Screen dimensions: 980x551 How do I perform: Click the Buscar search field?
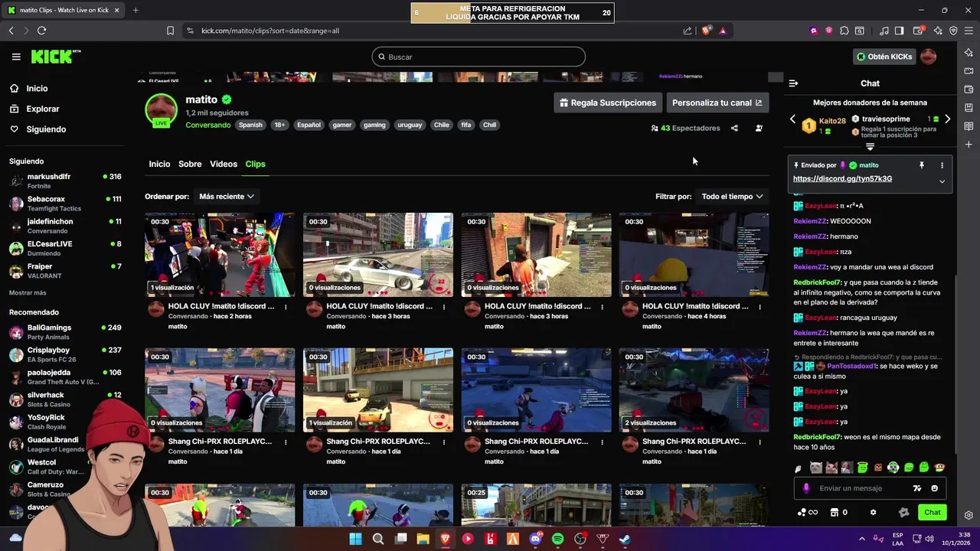click(x=479, y=57)
